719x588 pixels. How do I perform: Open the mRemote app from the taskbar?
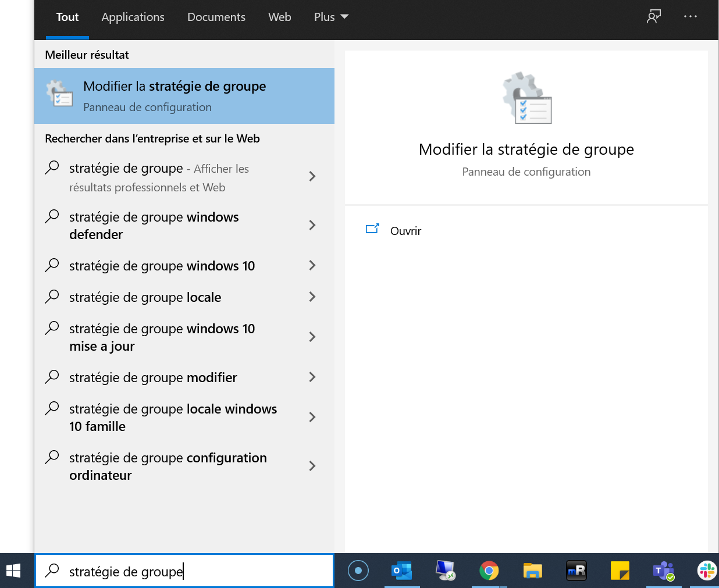tap(576, 571)
